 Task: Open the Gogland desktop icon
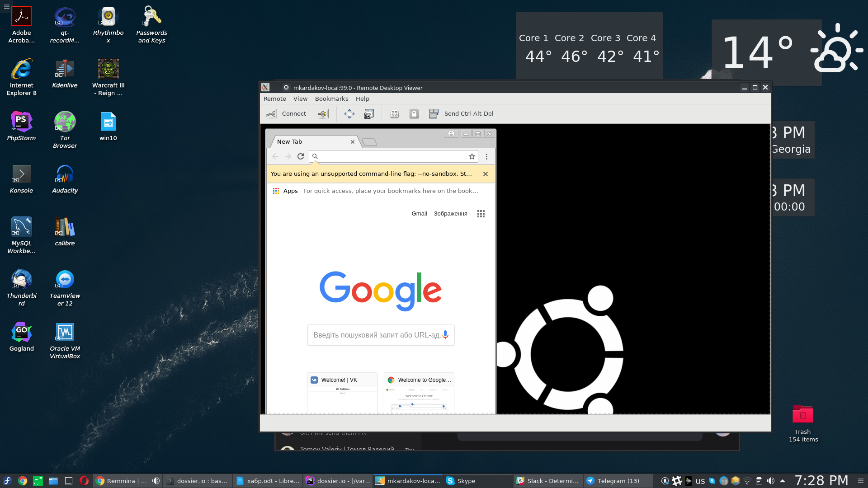22,337
